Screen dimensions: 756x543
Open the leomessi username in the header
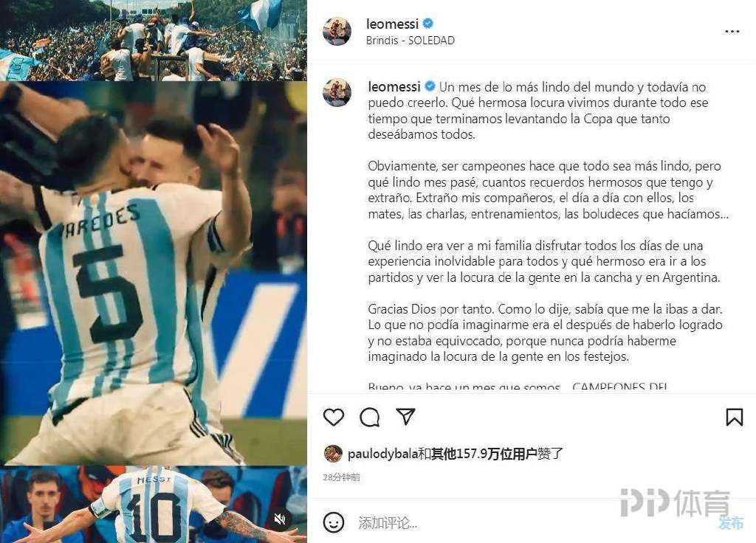pos(392,24)
